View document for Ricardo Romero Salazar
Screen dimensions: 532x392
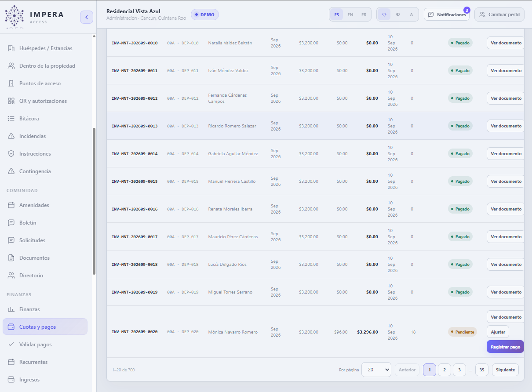(x=506, y=126)
